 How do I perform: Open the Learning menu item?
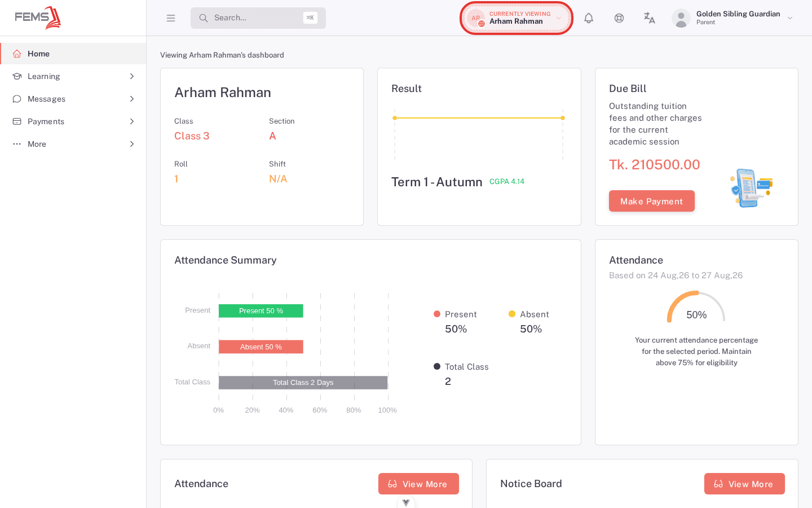point(73,76)
